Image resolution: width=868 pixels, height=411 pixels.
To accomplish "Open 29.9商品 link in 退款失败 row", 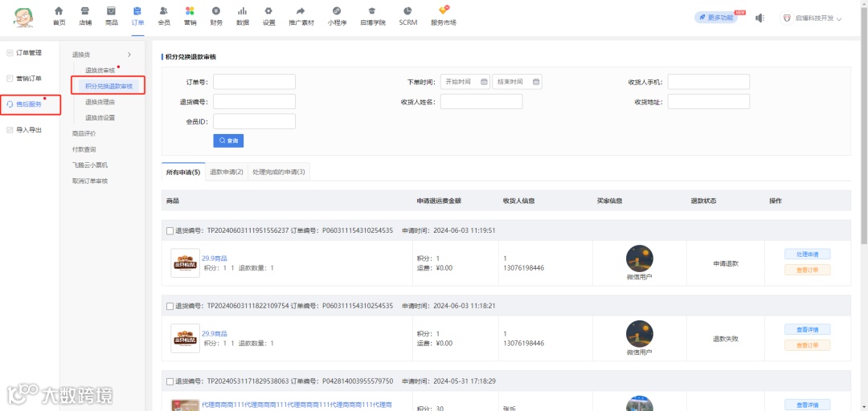I will coord(215,334).
